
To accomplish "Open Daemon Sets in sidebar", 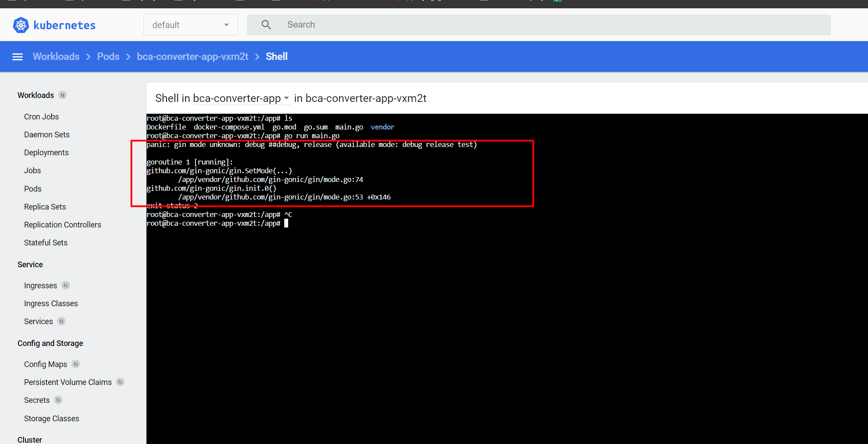I will pyautogui.click(x=47, y=135).
